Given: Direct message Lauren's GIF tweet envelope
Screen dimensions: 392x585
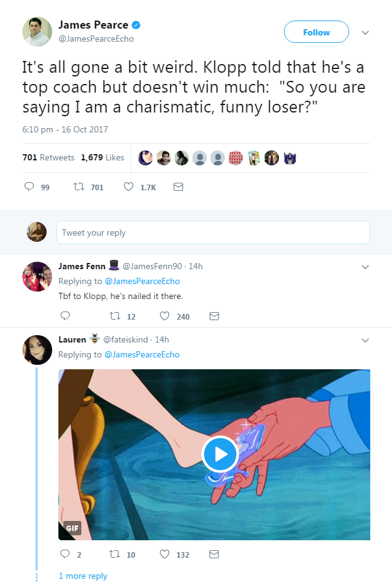Looking at the screenshot, I should [214, 554].
